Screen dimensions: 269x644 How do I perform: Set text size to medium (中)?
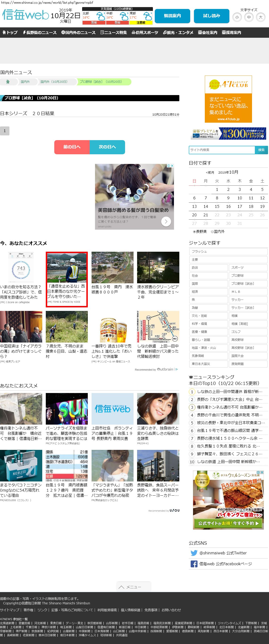249,17
